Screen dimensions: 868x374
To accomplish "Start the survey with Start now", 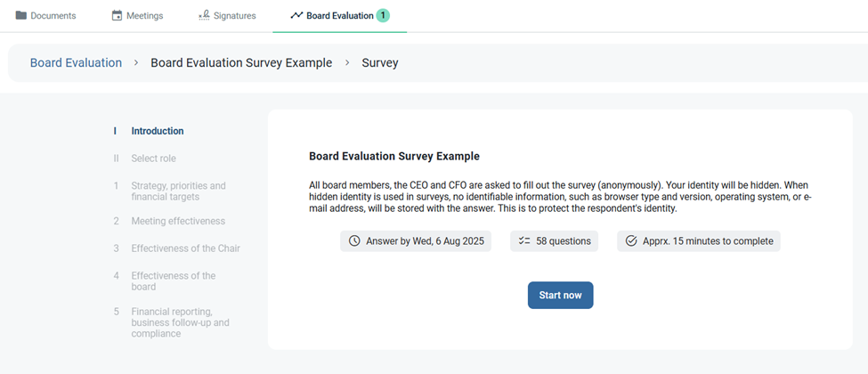I will click(560, 296).
